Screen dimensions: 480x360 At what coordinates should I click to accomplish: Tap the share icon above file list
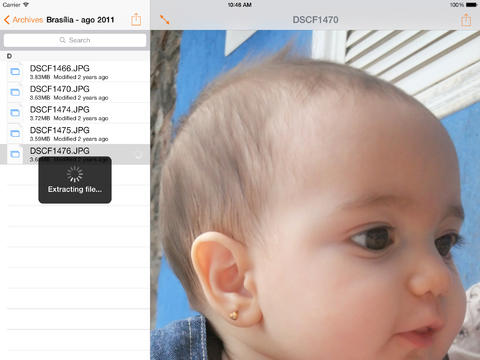[x=136, y=20]
